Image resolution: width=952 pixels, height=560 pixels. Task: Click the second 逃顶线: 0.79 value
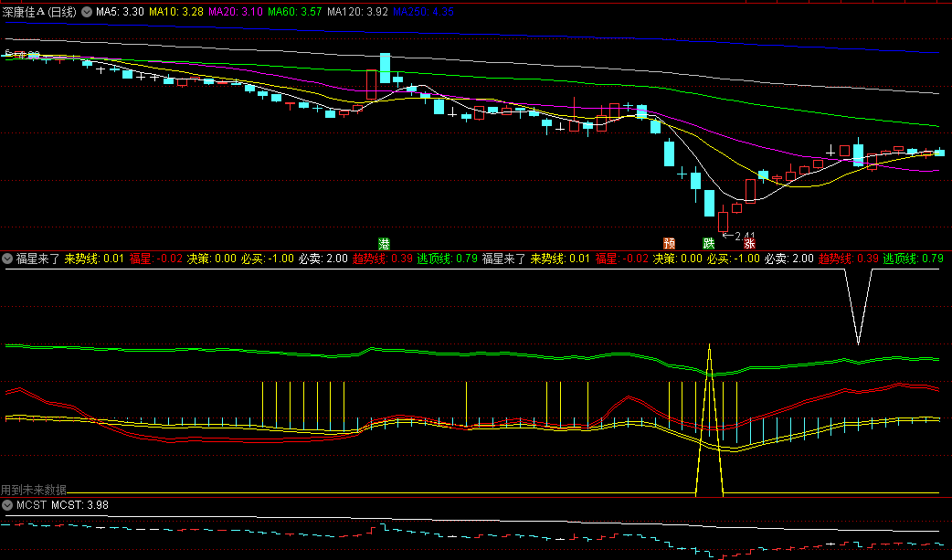[x=914, y=259]
